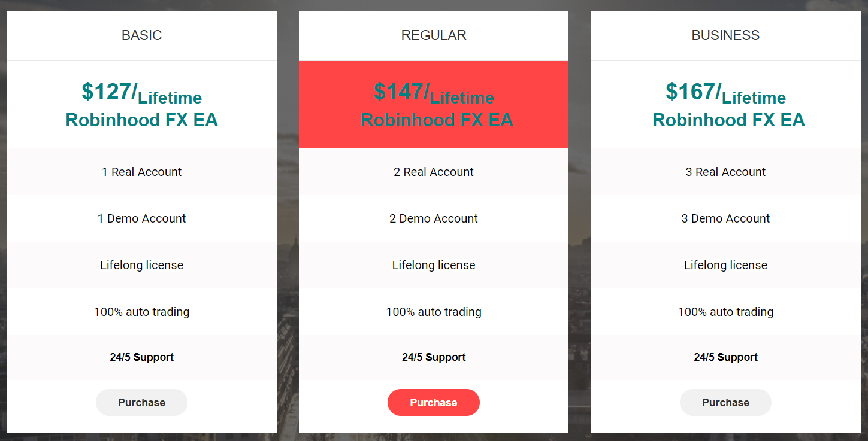Click 'Robinhood FX EA' text in BASIC card
The image size is (868, 441).
pos(141,119)
